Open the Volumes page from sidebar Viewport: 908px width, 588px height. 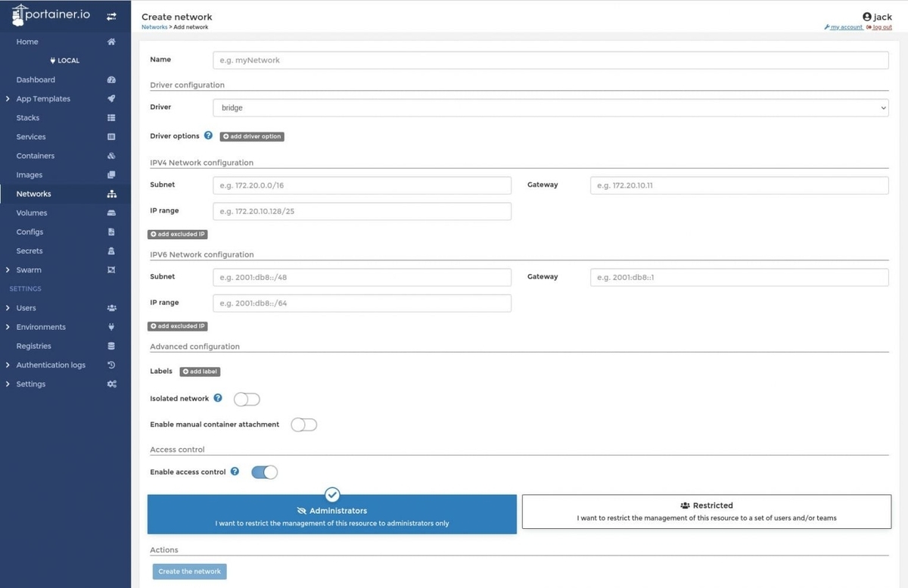(31, 213)
